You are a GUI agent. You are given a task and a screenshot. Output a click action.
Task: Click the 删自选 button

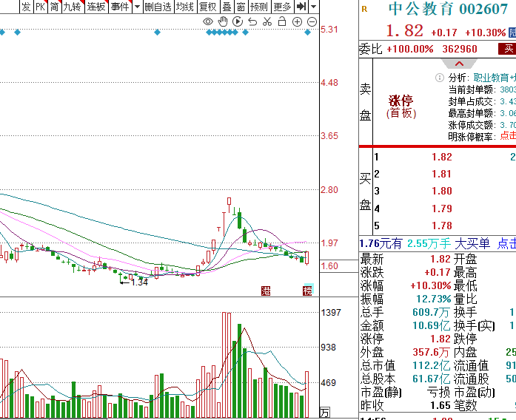158,7
